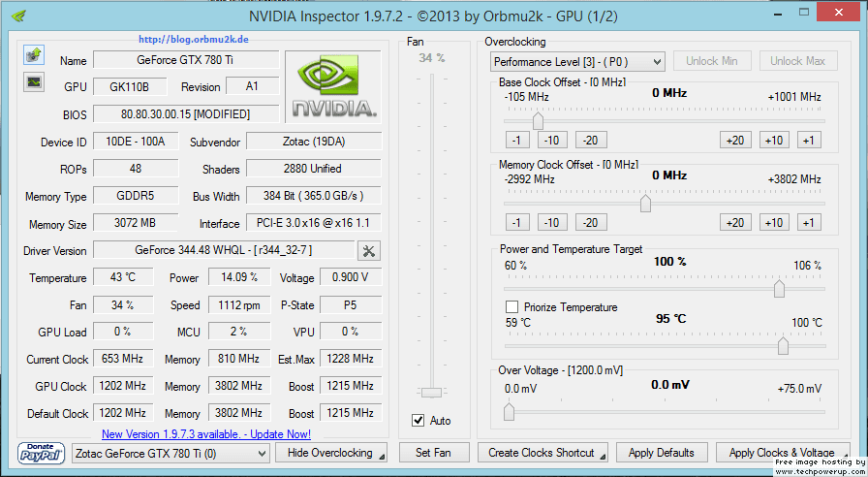Close the NVIDIA Inspector window
This screenshot has width=868, height=477.
tap(839, 13)
